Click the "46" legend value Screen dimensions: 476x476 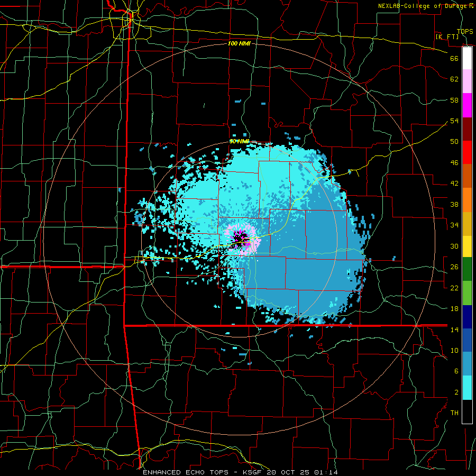(454, 163)
